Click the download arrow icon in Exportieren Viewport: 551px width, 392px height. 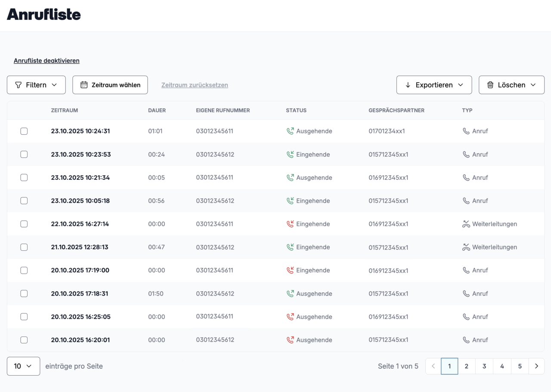tap(408, 85)
